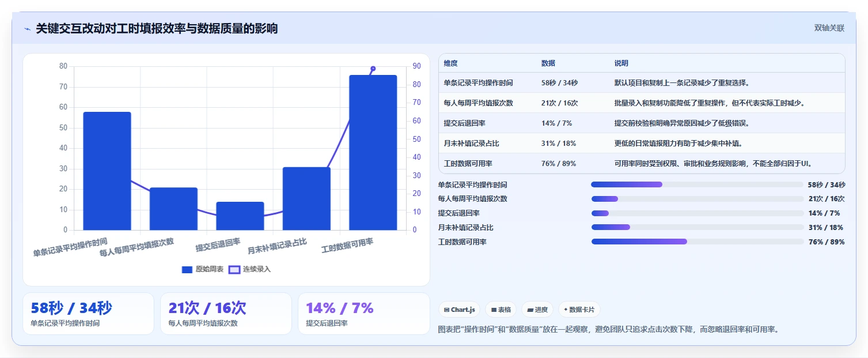Click the 单条记录平均操作时间 progress bar
The width and height of the screenshot is (868, 358).
(697, 184)
